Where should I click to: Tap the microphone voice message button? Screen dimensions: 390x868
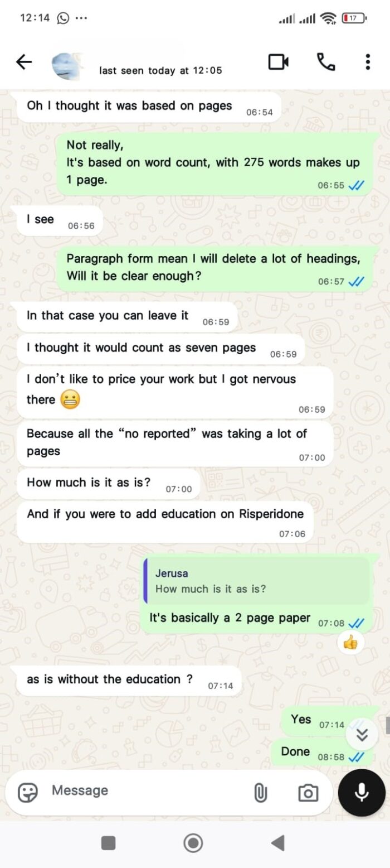pyautogui.click(x=362, y=792)
